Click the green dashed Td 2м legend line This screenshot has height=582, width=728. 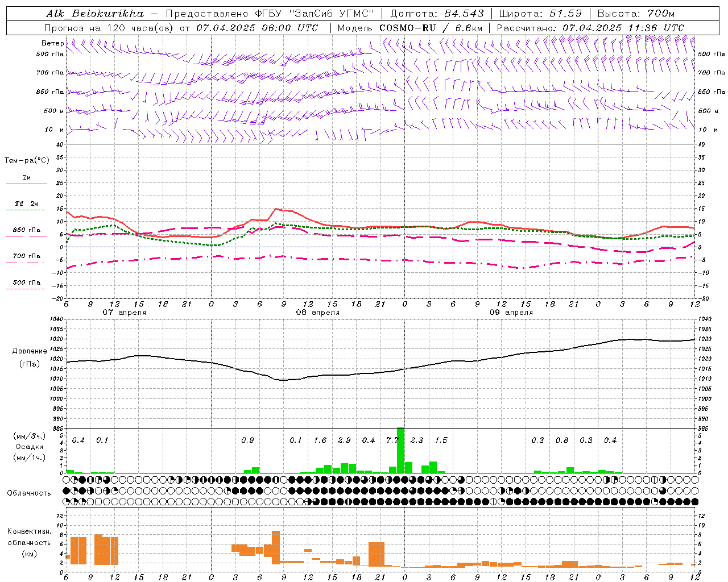[25, 210]
